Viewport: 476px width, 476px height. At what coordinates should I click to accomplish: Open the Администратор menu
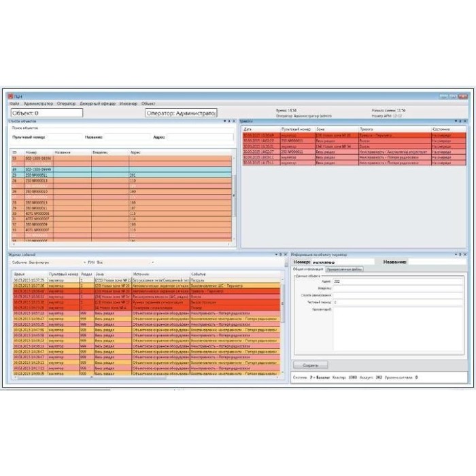pos(38,103)
